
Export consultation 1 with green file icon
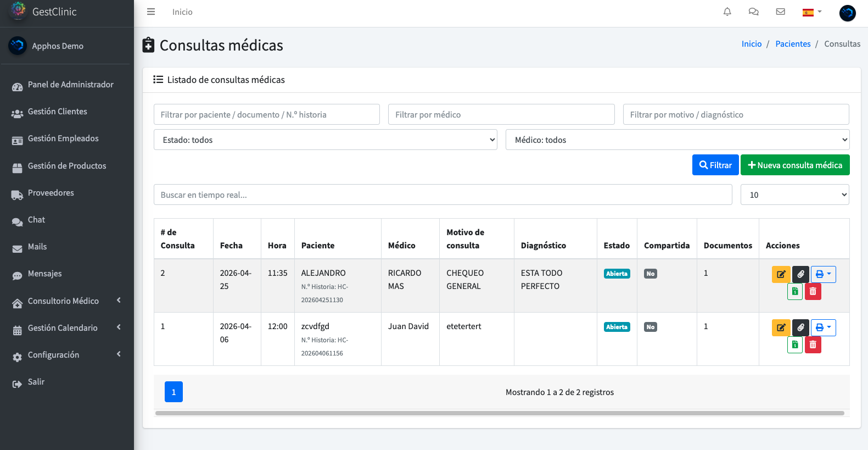(795, 345)
